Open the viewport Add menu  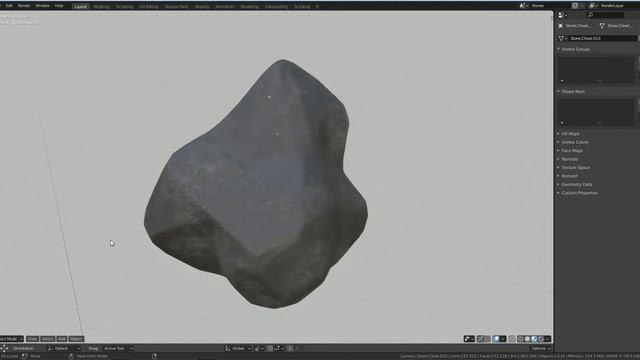(62, 339)
